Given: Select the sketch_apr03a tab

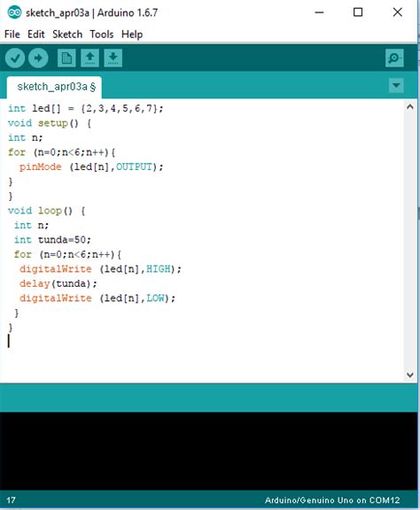Looking at the screenshot, I should click(x=54, y=87).
